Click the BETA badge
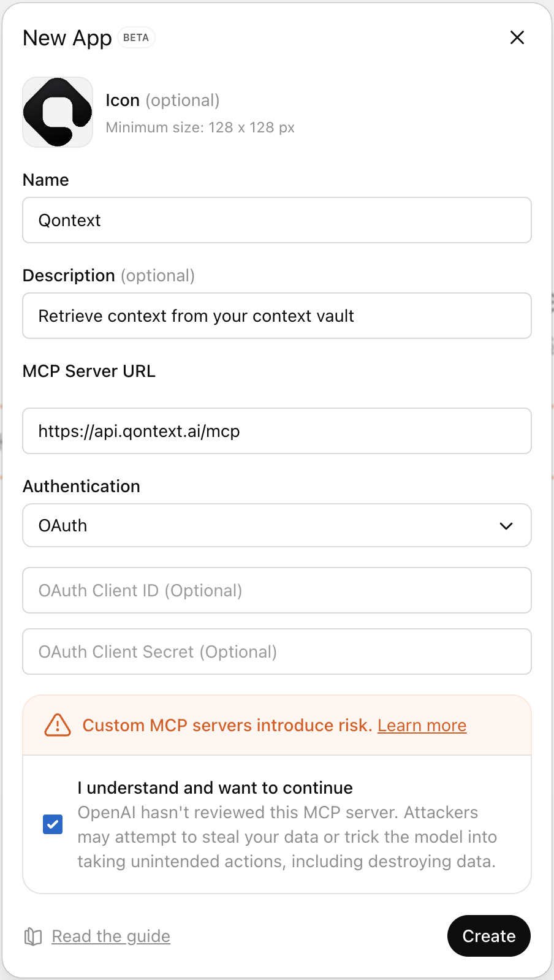Viewport: 554px width, 980px height. coord(136,37)
